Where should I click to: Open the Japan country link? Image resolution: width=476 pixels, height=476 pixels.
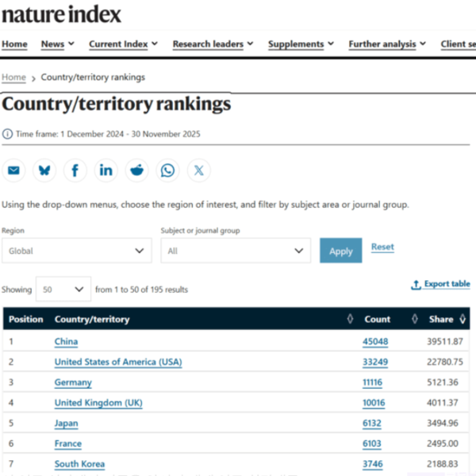[66, 423]
